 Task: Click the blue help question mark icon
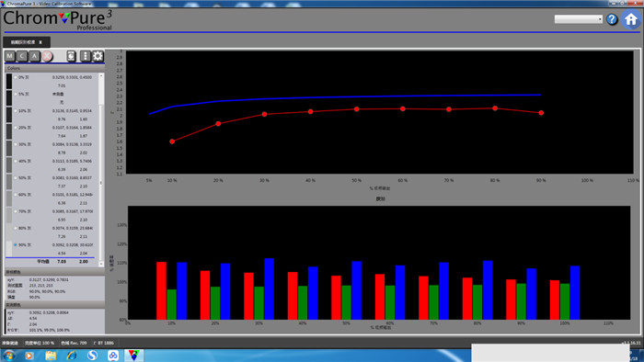[x=612, y=19]
